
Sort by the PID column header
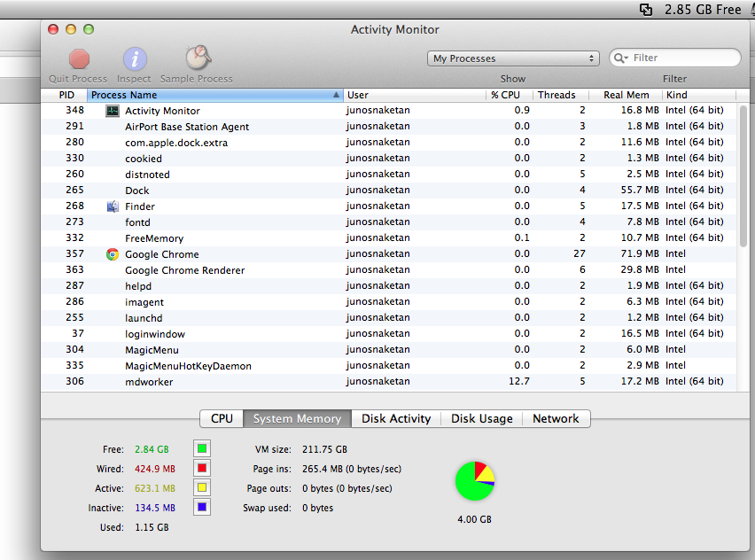point(65,95)
